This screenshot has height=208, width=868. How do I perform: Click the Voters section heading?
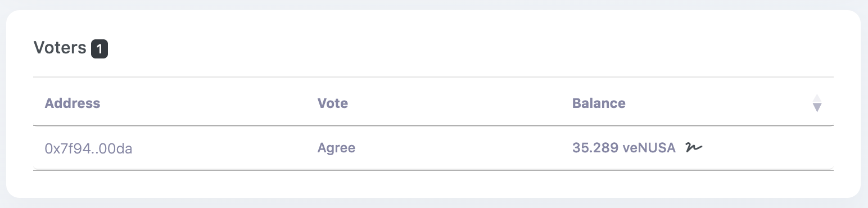60,48
